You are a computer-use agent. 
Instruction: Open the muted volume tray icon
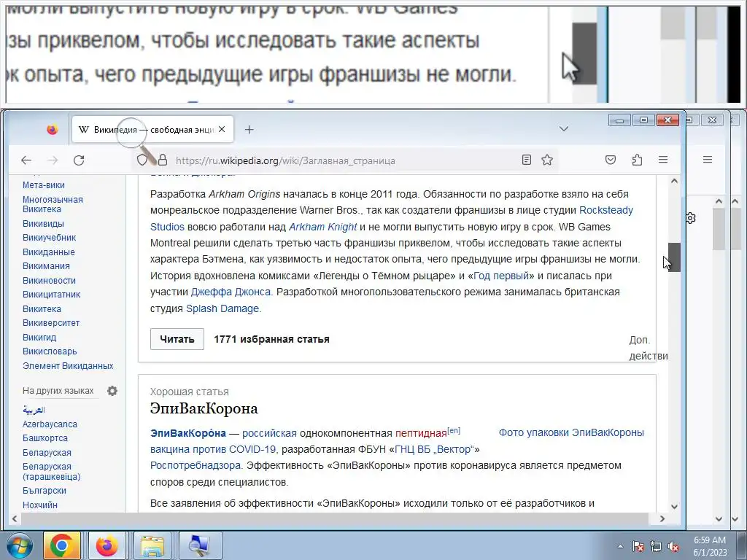coord(673,547)
